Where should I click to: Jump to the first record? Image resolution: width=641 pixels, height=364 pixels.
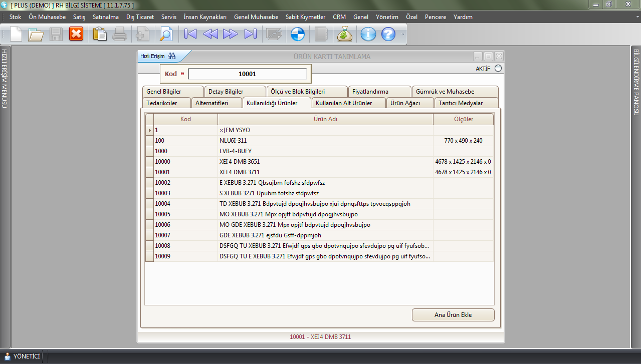[x=190, y=34]
